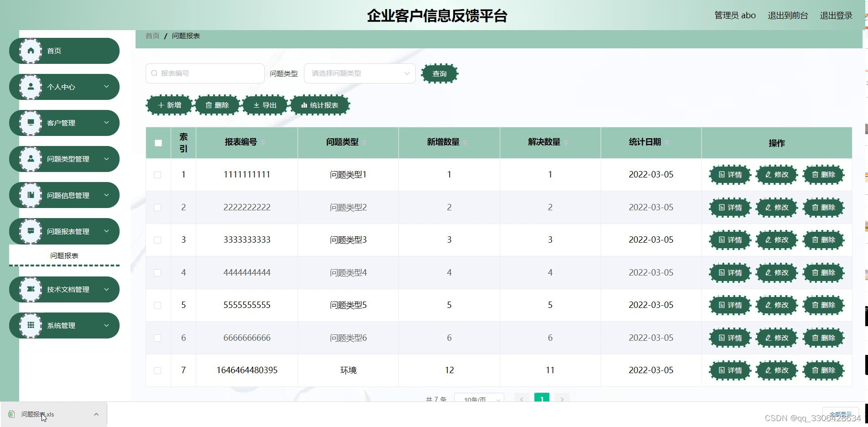Click the 导出 export button

click(265, 105)
